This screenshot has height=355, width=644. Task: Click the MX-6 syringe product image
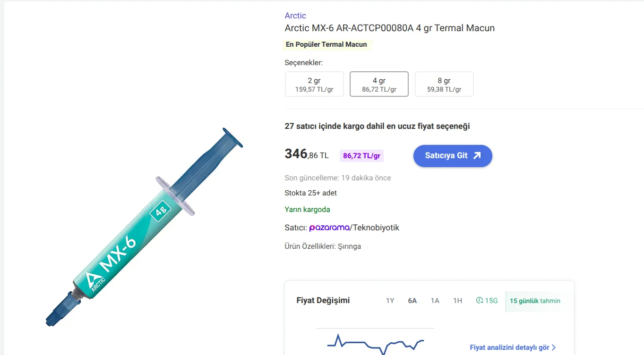[145, 227]
